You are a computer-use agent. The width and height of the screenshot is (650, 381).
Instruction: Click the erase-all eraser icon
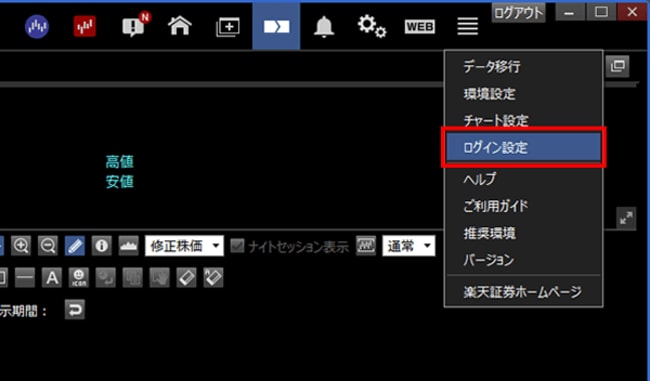pos(213,277)
